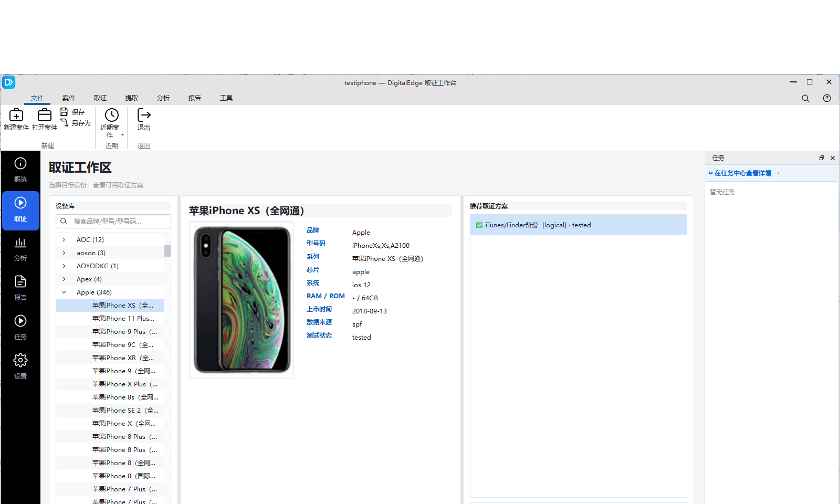Viewport: 840px width, 504px height.
Task: Click the 暂无任务 empty task text
Action: (x=722, y=192)
